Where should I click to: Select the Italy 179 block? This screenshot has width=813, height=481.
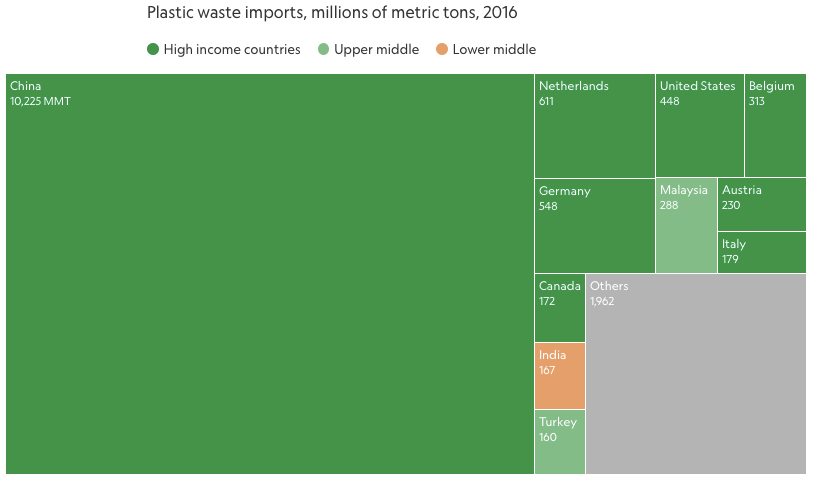click(x=762, y=252)
